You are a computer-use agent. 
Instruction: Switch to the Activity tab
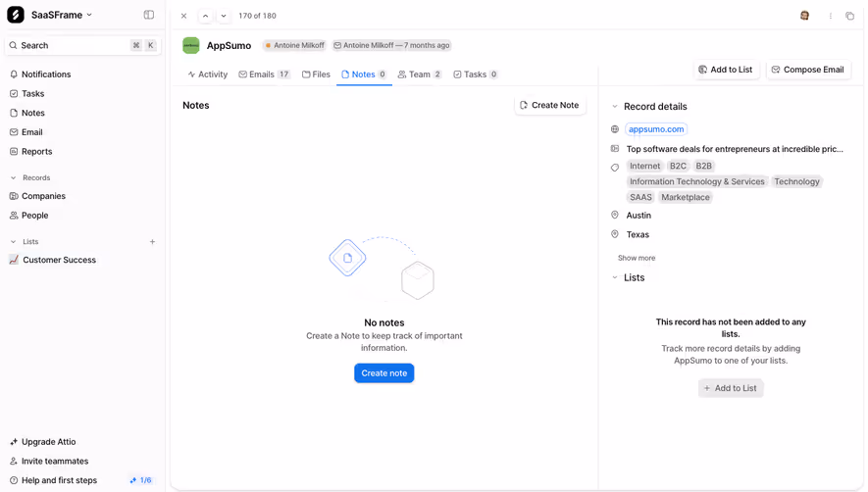208,74
